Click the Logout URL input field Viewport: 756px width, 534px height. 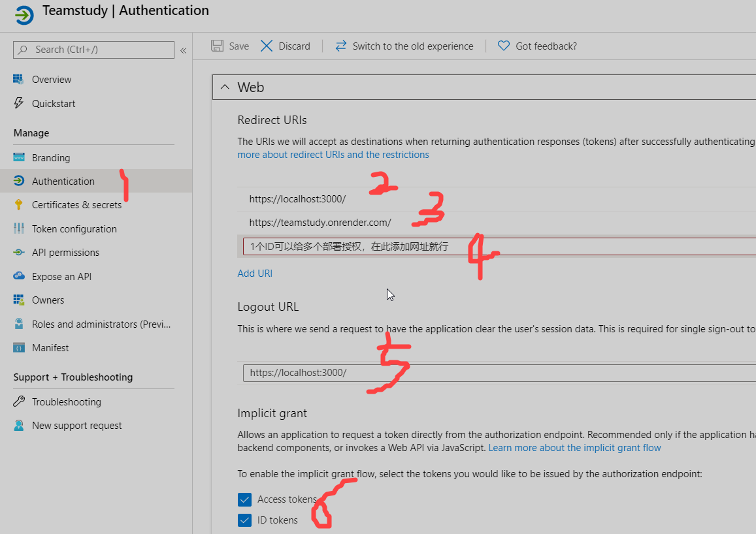(497, 373)
